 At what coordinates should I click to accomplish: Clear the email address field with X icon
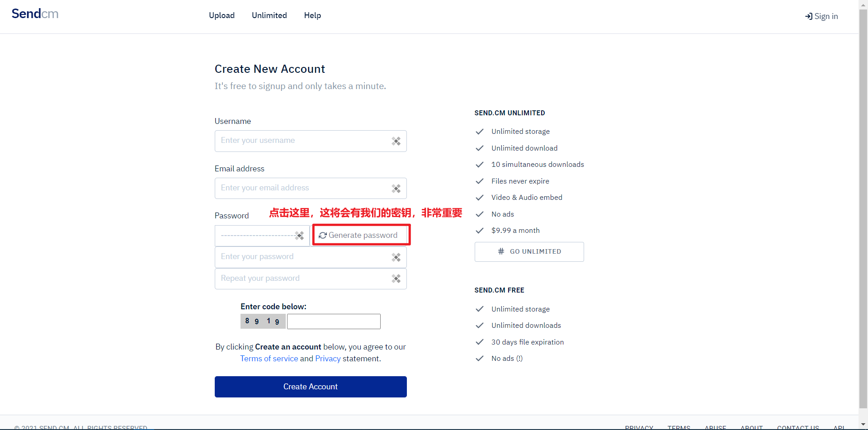[x=396, y=188]
